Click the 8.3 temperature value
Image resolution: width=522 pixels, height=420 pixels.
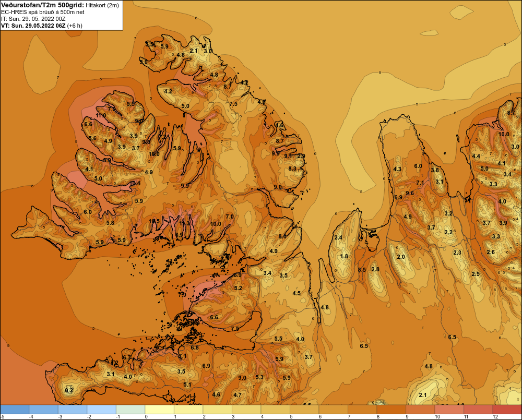[x=292, y=169]
